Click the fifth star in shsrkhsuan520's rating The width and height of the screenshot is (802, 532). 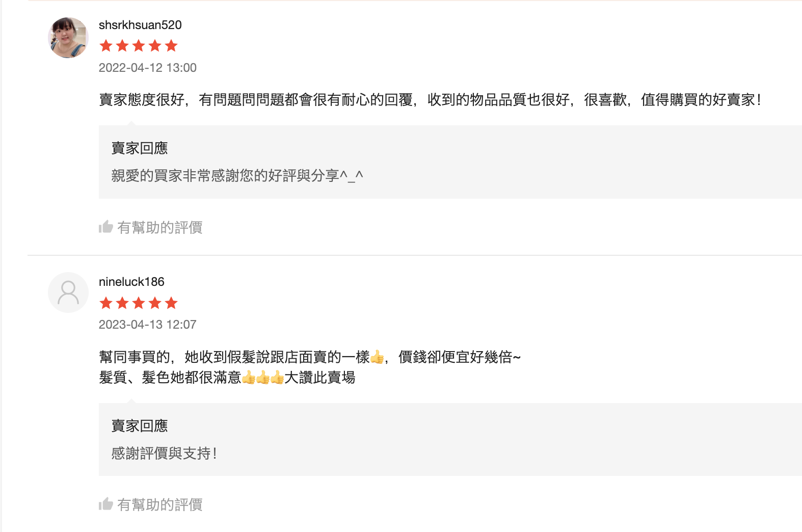pyautogui.click(x=172, y=46)
